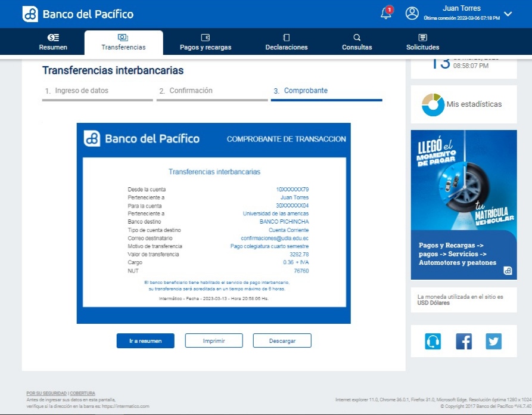
Task: Click the Mis estadísticas donut chart icon
Action: pyautogui.click(x=433, y=104)
